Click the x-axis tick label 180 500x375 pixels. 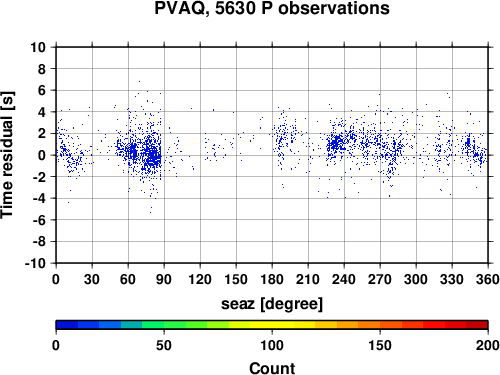272,279
